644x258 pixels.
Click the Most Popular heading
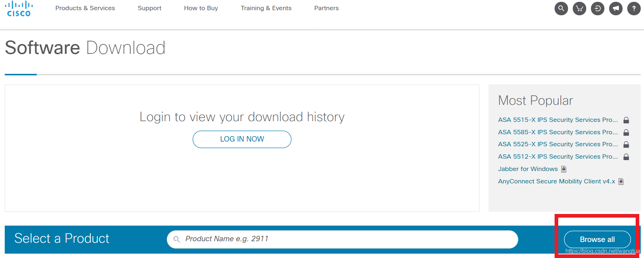[x=535, y=100]
